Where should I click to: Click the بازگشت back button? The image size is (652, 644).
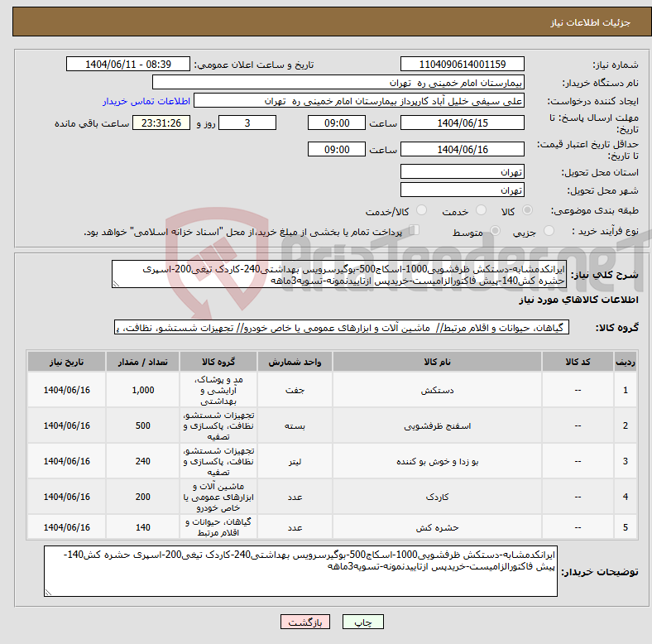(x=305, y=622)
